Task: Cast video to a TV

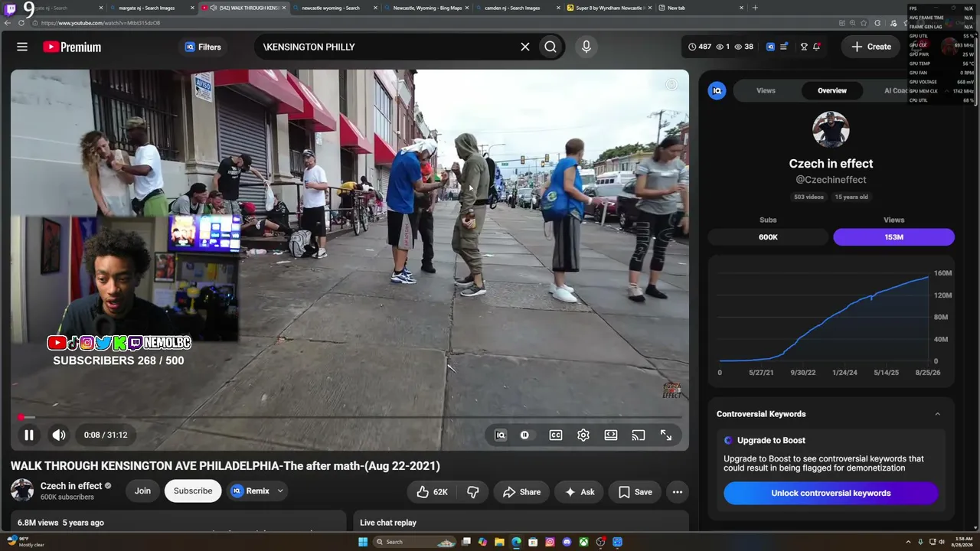Action: pos(639,435)
